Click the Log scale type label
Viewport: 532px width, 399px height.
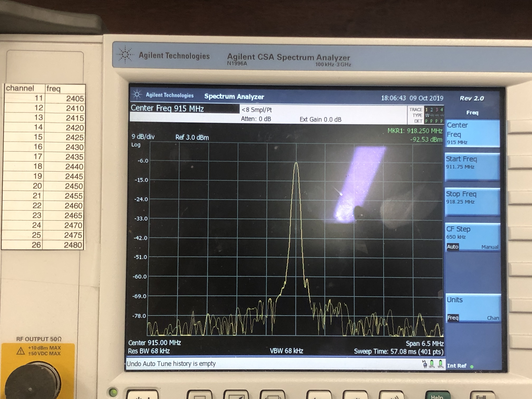[x=136, y=145]
